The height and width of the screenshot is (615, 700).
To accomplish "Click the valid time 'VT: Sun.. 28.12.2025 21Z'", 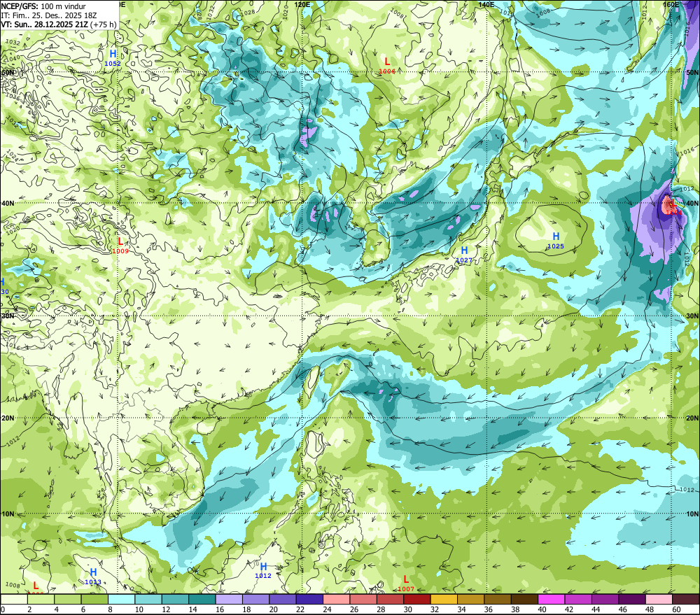I will pos(44,24).
